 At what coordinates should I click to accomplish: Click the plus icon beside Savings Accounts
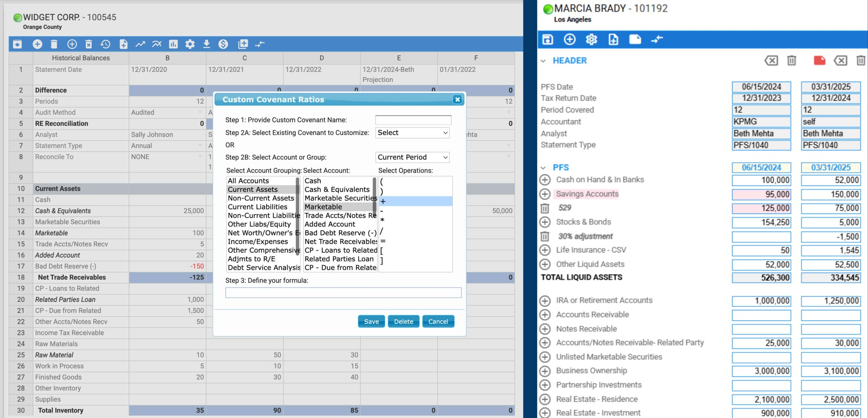545,194
